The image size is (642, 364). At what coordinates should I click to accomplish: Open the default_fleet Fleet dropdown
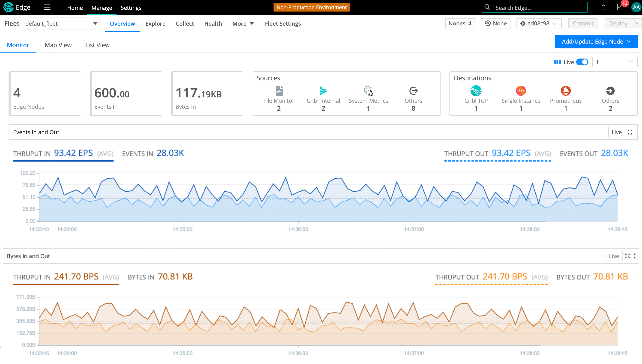coord(62,23)
